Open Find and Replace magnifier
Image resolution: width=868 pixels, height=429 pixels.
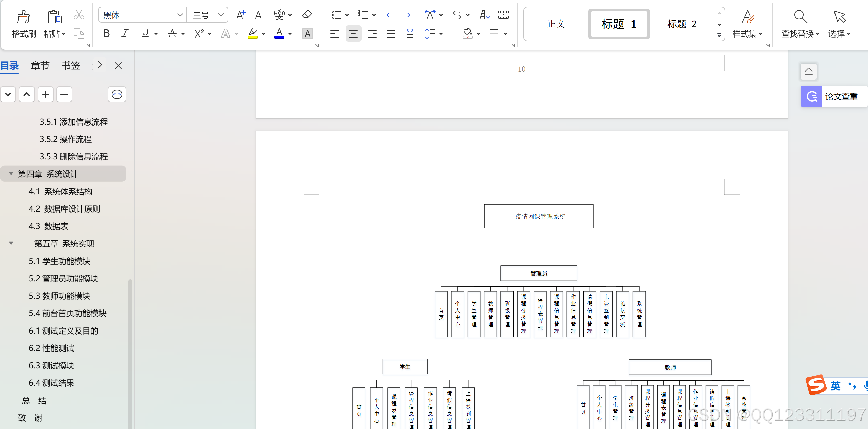point(800,17)
